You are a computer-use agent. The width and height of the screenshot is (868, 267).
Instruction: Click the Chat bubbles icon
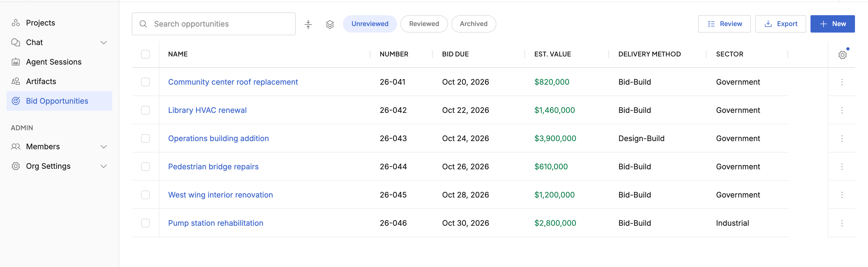coord(15,43)
